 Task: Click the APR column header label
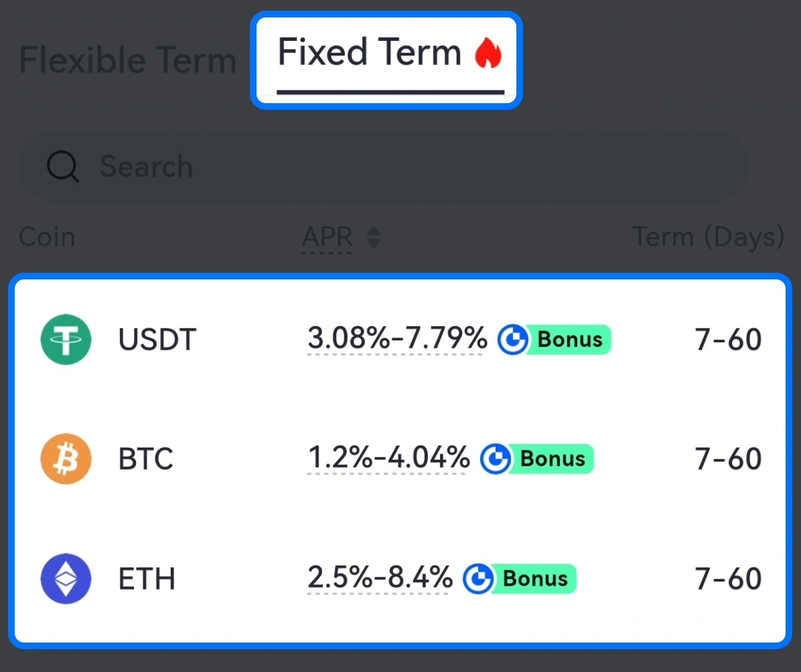(x=327, y=237)
